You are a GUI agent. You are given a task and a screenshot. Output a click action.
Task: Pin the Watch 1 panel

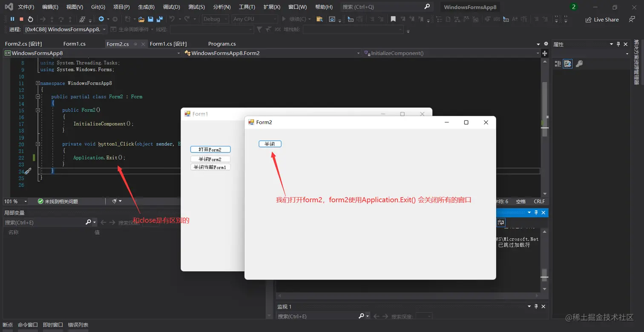[536, 306]
